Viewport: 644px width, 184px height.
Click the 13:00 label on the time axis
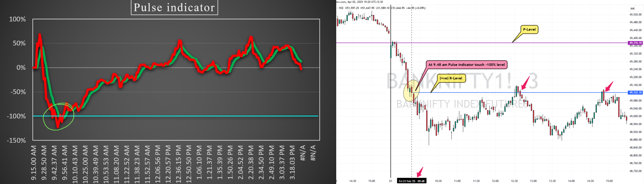[533, 181]
